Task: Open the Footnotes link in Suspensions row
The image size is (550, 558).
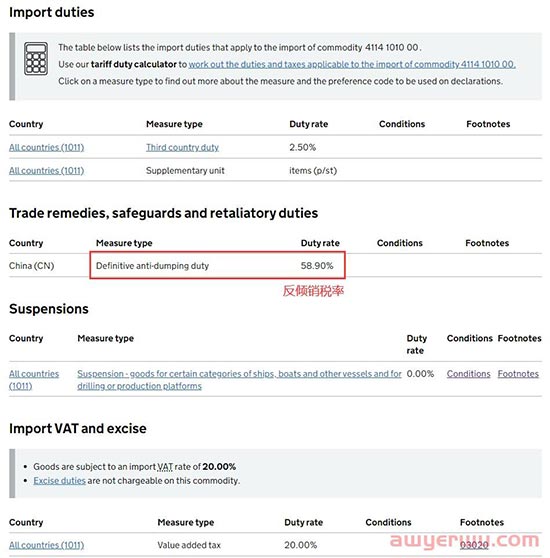Action: [518, 374]
